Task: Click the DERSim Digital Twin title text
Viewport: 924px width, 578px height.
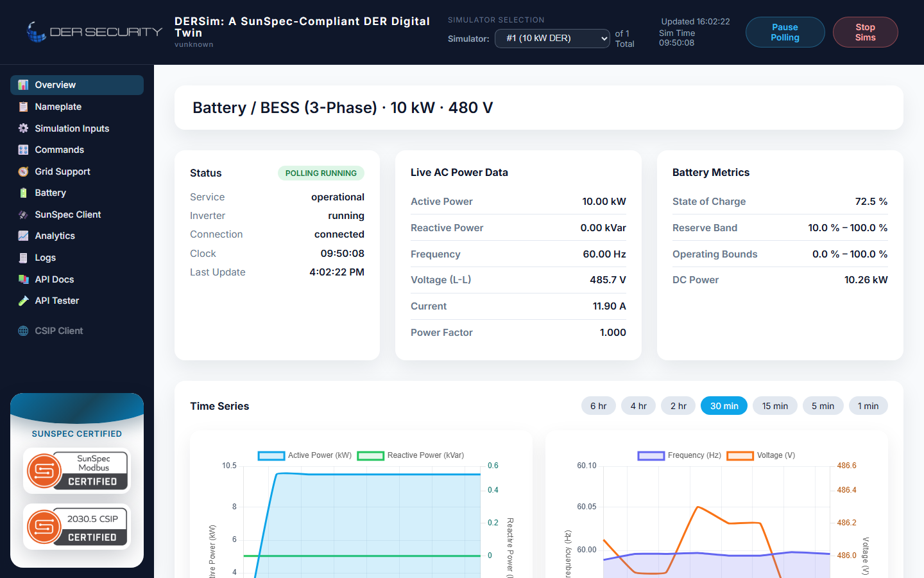Action: point(302,27)
